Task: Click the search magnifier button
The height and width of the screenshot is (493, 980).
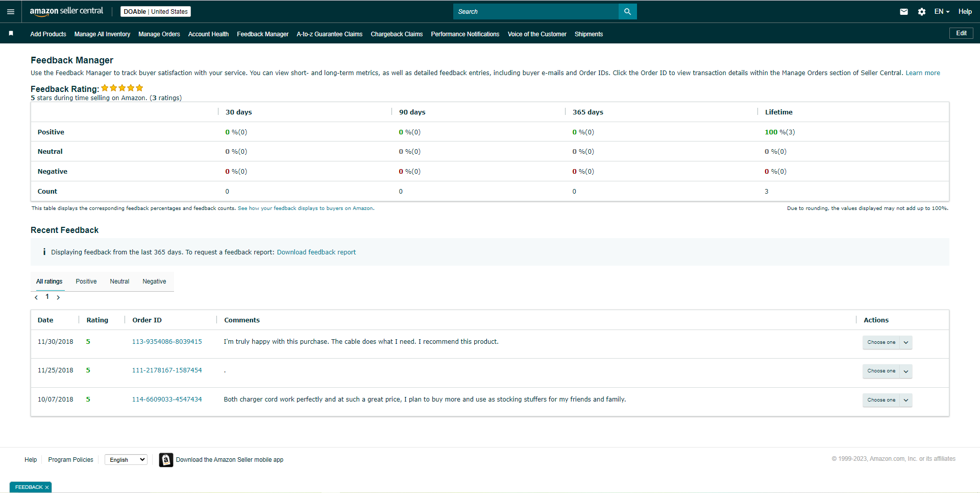Action: pos(627,12)
